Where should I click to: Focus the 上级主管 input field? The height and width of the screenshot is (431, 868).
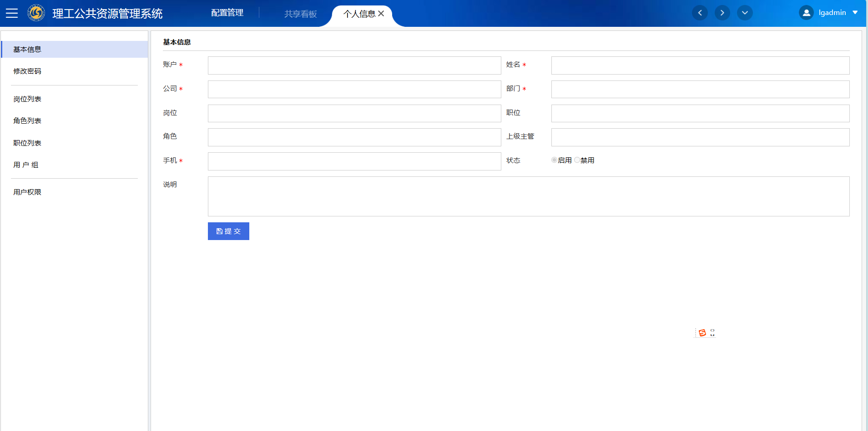click(700, 137)
